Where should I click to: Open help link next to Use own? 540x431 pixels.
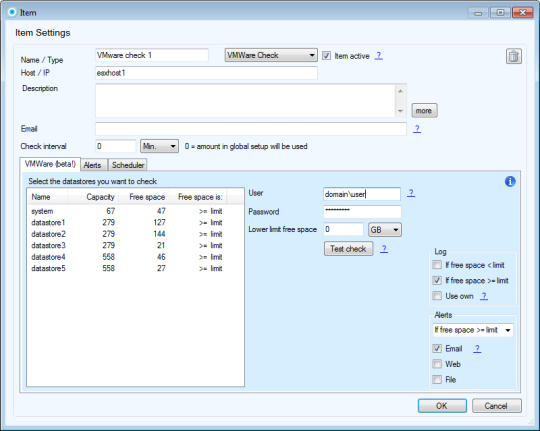(x=484, y=296)
